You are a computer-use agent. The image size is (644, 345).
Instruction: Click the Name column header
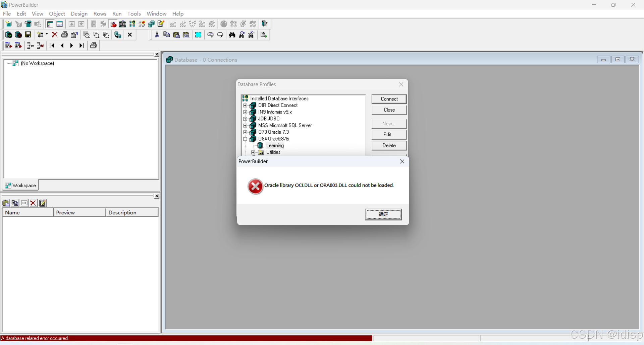(x=28, y=213)
